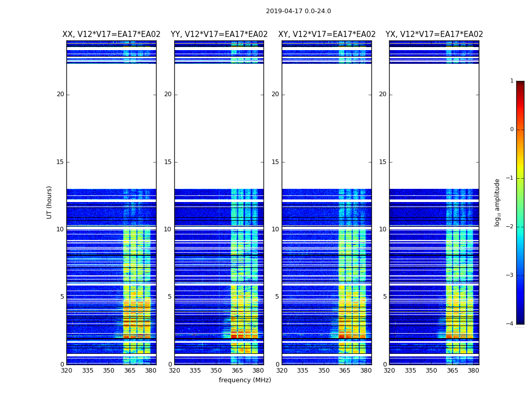Select the YY panel title text
Image resolution: width=532 pixels, height=405 pixels.
[219, 34]
